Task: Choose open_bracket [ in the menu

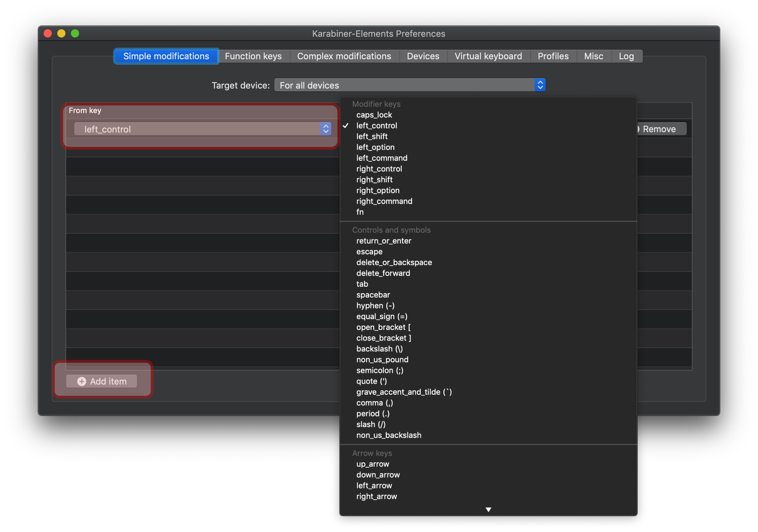Action: tap(488, 327)
